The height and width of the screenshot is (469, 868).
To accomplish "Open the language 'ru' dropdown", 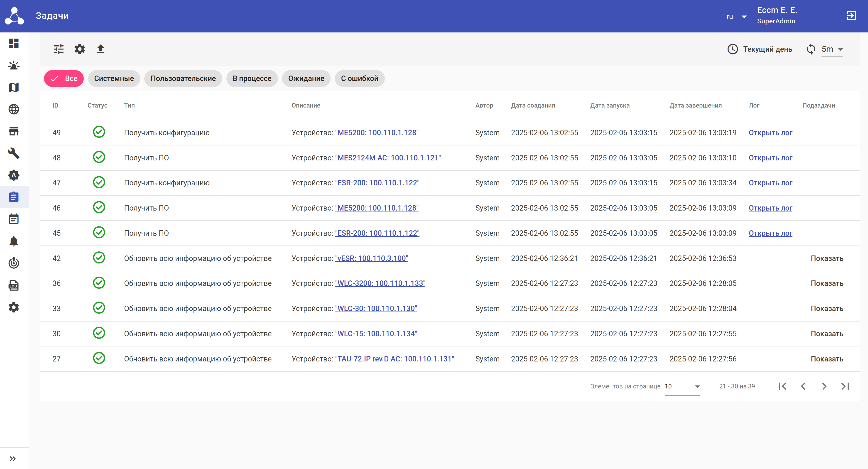I will [736, 17].
